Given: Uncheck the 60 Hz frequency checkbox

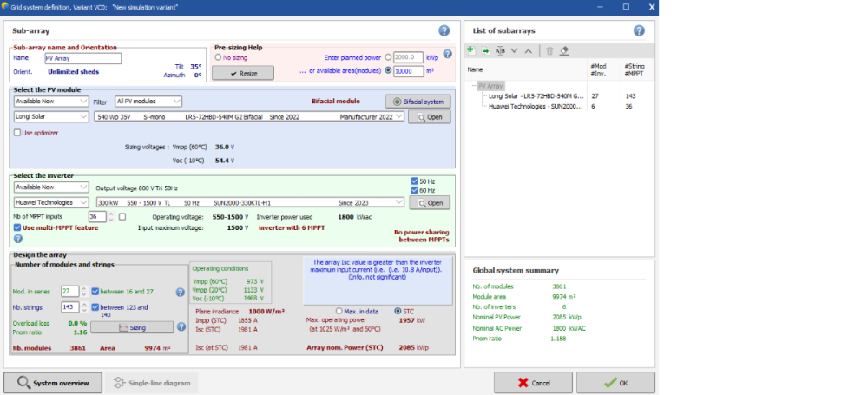Looking at the screenshot, I should click(x=412, y=190).
